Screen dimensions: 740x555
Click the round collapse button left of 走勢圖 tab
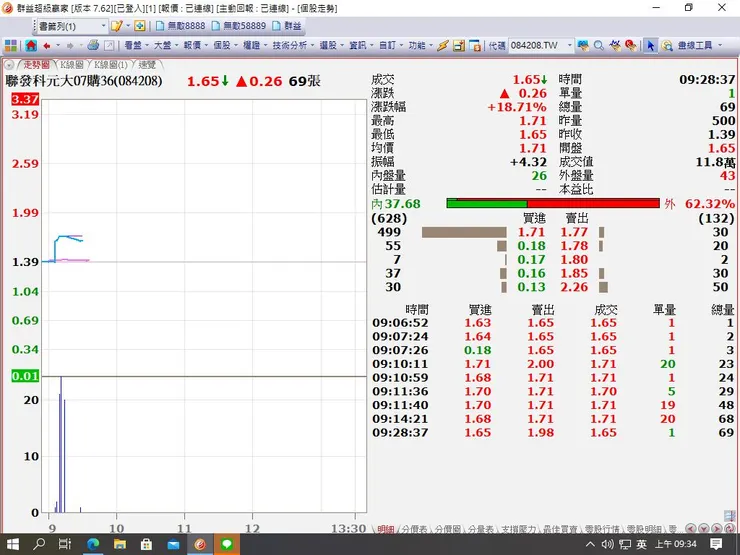click(9, 65)
